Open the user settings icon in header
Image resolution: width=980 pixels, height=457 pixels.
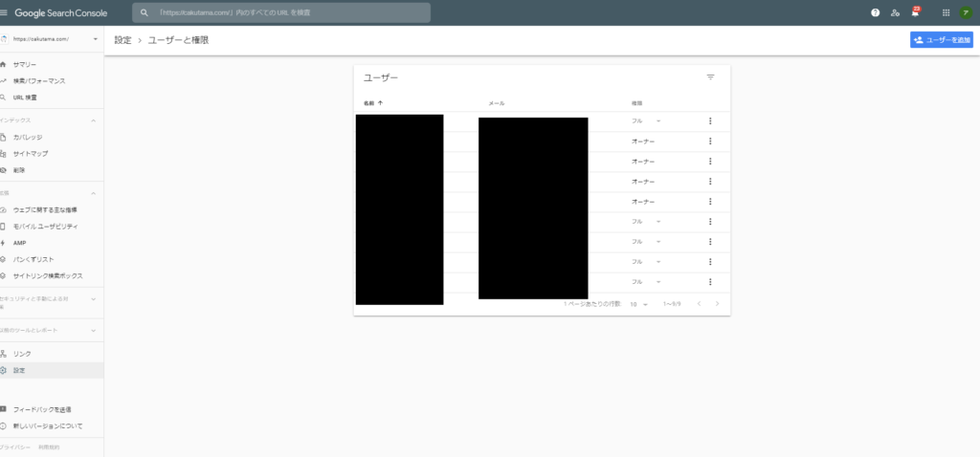[895, 12]
